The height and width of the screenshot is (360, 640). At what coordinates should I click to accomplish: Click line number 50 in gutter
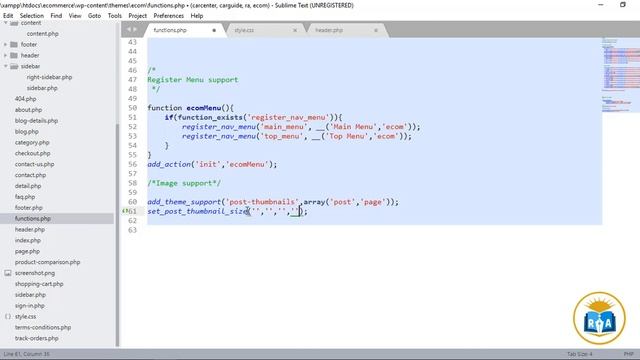[x=132, y=108]
